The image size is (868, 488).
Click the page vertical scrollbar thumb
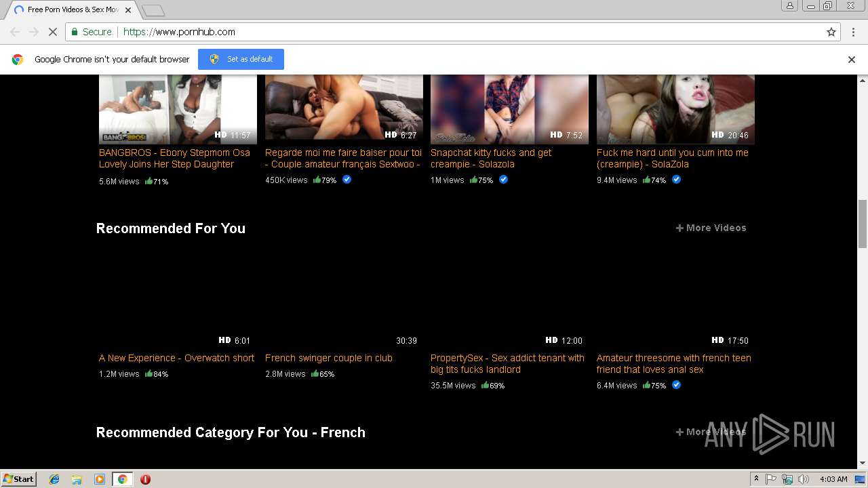point(863,224)
